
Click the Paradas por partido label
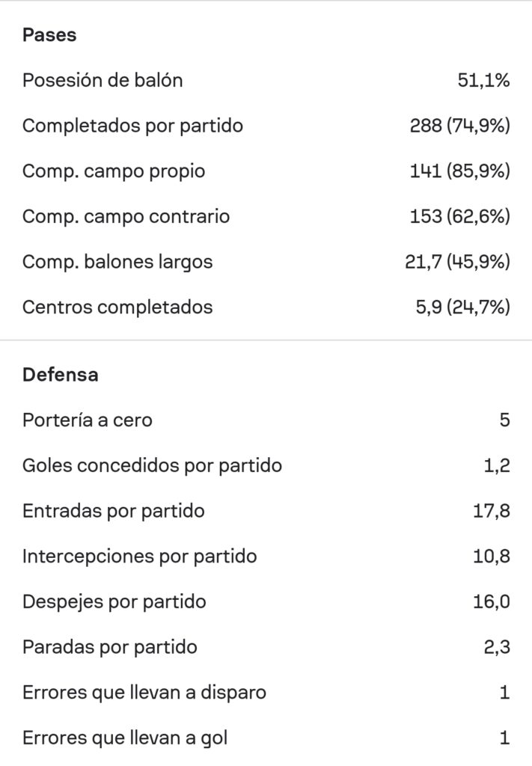[110, 647]
